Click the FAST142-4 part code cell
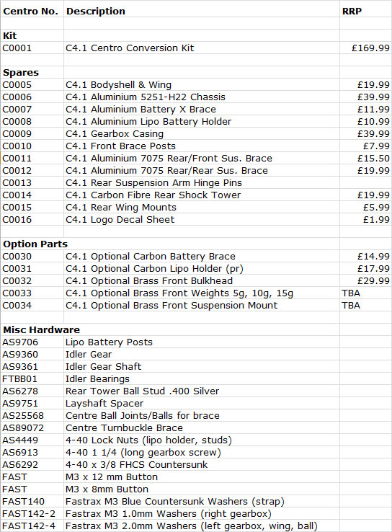Viewport: 392px width, 532px height. click(x=32, y=526)
